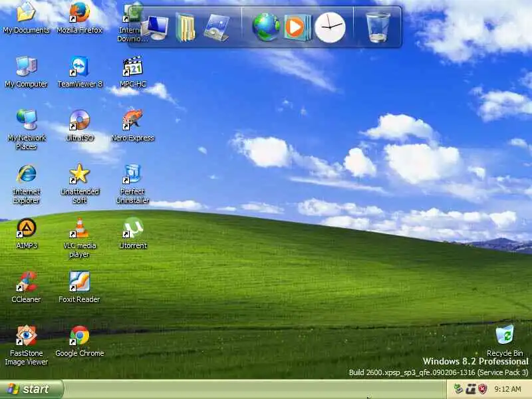Open the Start menu
Viewport: 532px width, 399px height.
31,389
